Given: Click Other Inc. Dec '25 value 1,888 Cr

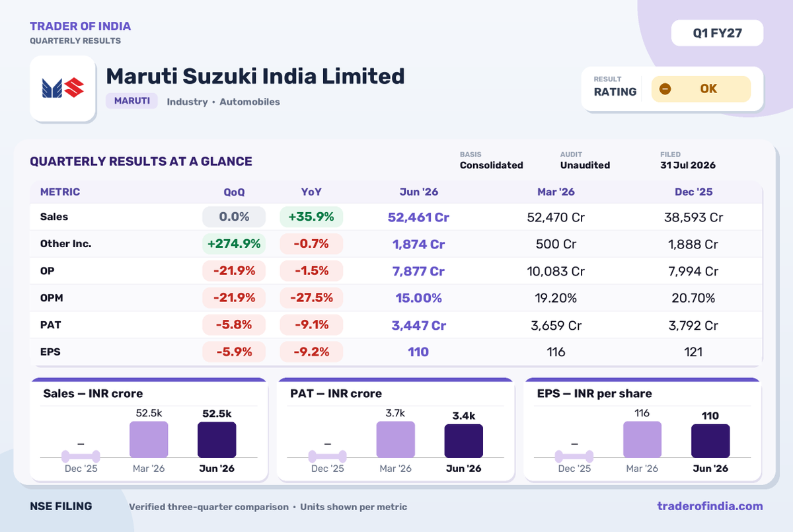Looking at the screenshot, I should point(693,244).
